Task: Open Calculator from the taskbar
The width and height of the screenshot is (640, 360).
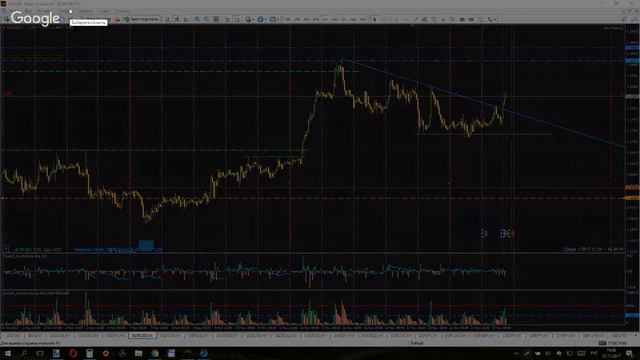Action: click(x=89, y=353)
